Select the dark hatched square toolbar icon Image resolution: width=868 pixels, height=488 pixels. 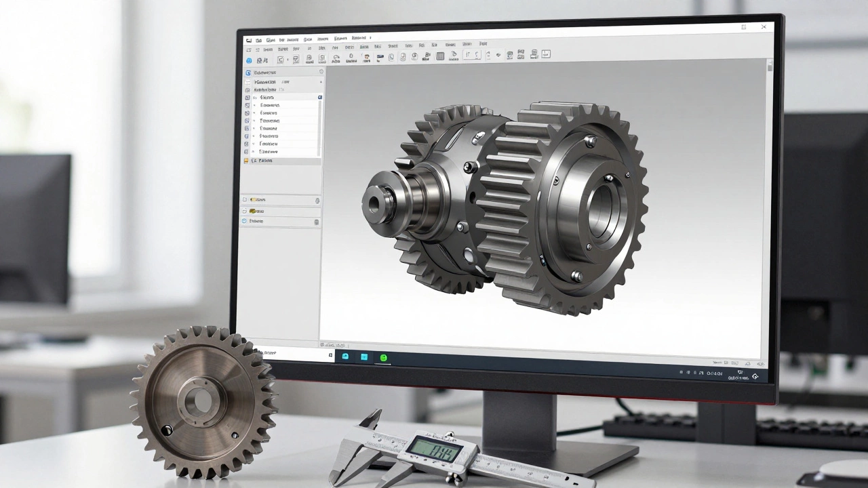[x=440, y=57]
